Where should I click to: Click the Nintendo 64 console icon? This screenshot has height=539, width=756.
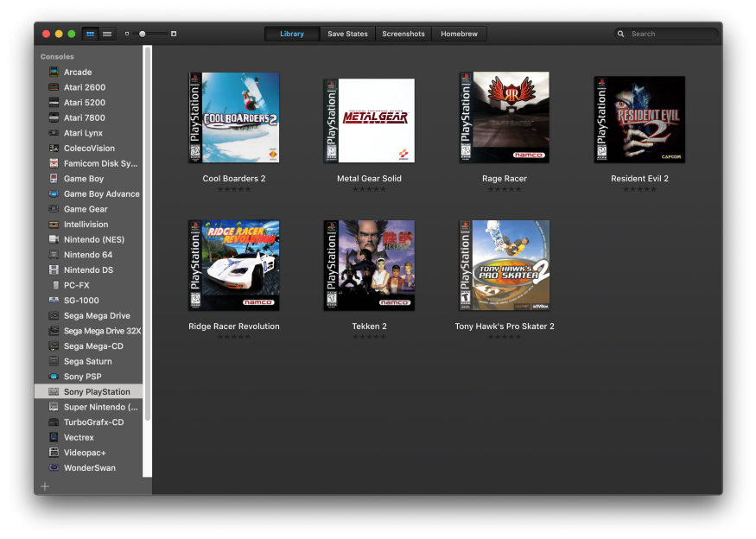click(x=54, y=255)
